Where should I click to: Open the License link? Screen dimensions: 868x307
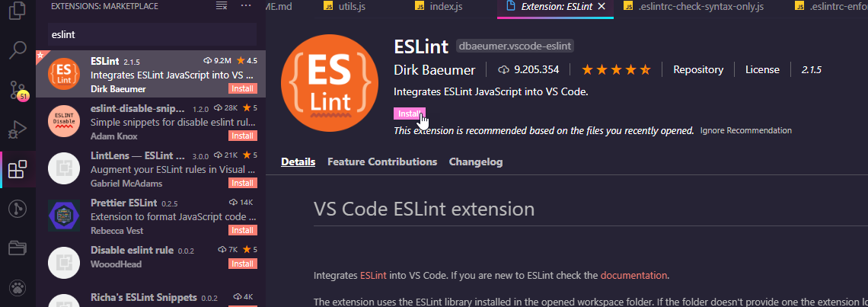(x=762, y=70)
